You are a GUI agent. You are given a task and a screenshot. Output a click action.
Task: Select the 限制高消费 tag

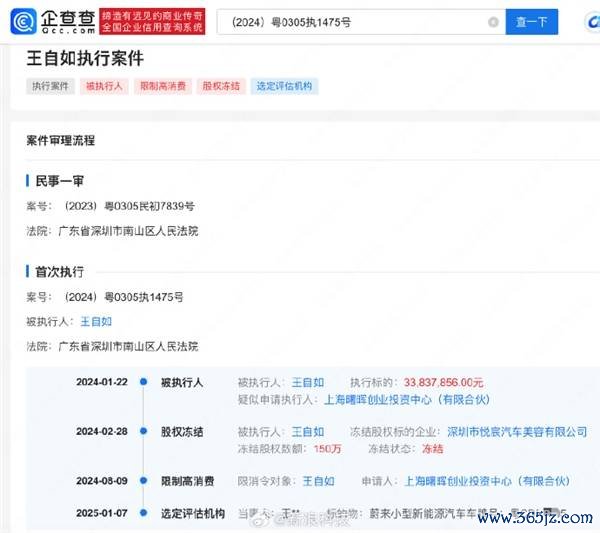(163, 86)
